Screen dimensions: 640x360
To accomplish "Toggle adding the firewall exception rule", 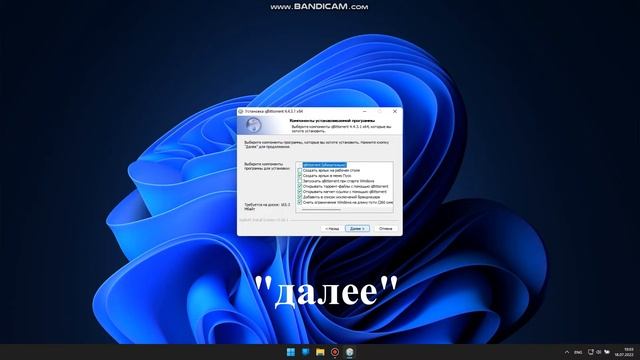I will point(300,197).
